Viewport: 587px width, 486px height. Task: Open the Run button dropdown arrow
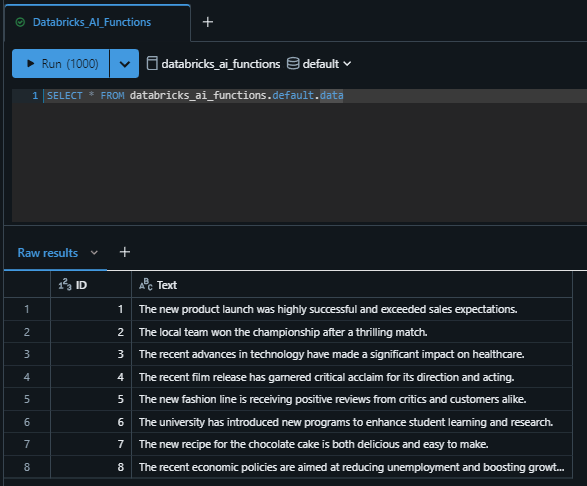coord(125,64)
